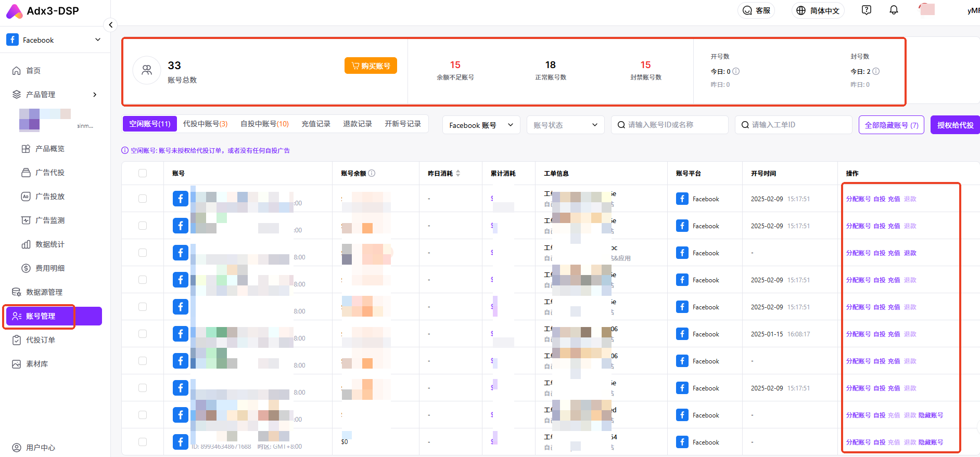
Task: Click the info icon beside 开号数 今日
Action: coord(736,71)
